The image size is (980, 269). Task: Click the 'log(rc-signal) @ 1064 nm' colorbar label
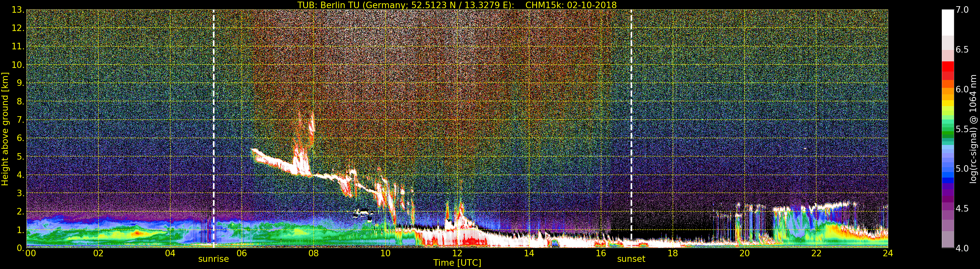point(974,129)
